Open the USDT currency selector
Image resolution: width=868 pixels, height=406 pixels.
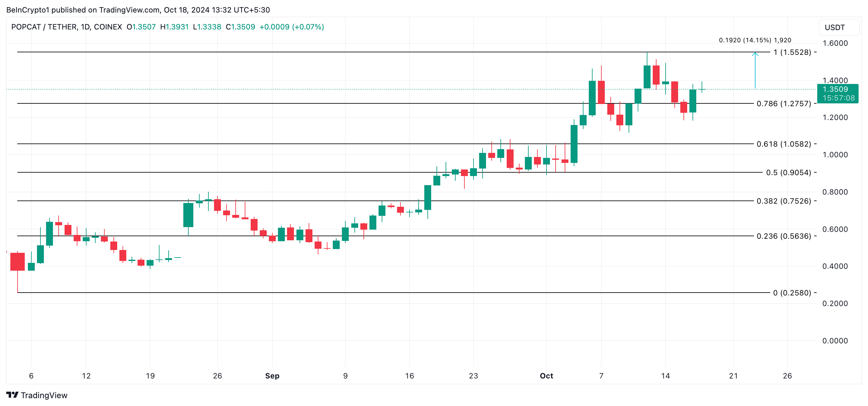[x=839, y=27]
